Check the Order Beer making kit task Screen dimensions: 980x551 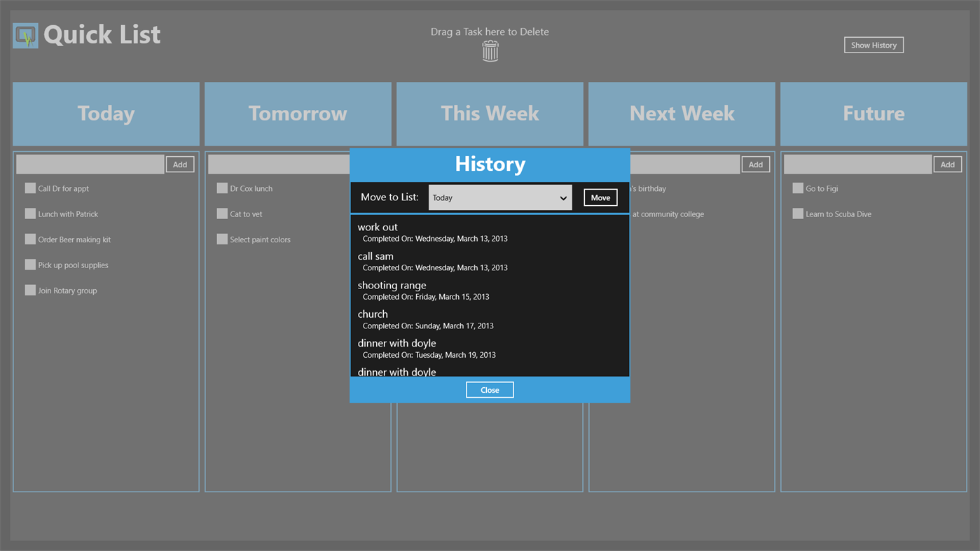pyautogui.click(x=30, y=239)
